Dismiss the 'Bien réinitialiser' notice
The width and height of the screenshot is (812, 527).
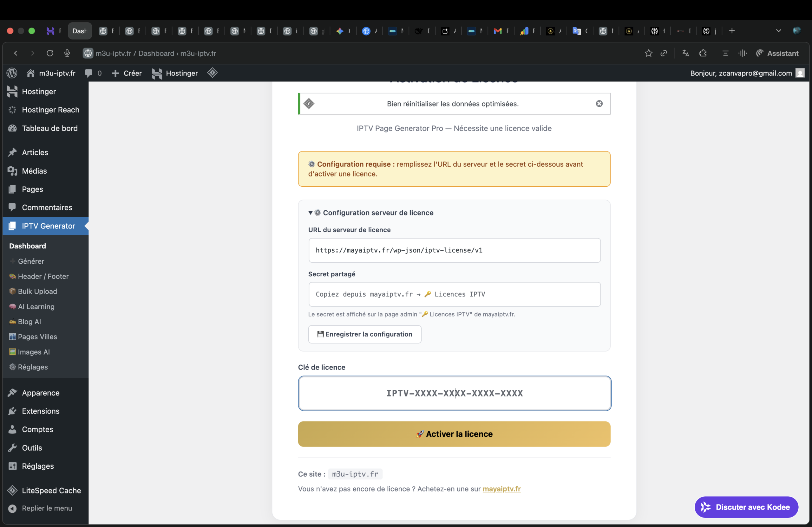tap(599, 104)
